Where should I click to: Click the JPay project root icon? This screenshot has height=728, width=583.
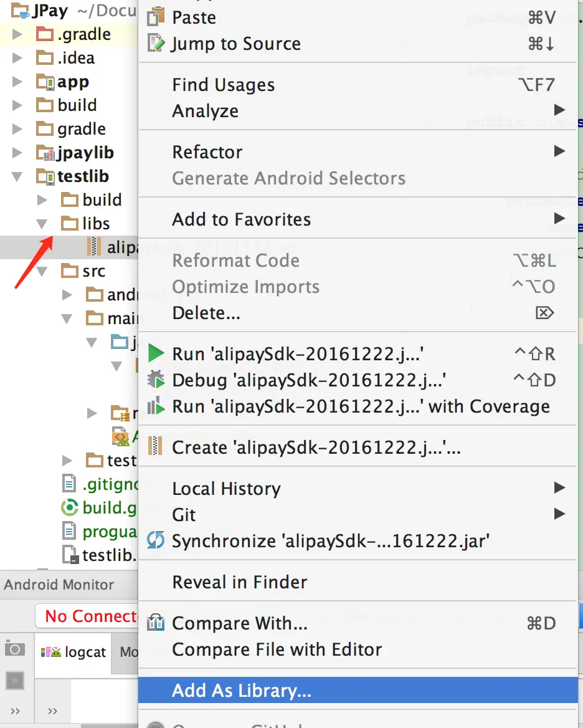21,10
